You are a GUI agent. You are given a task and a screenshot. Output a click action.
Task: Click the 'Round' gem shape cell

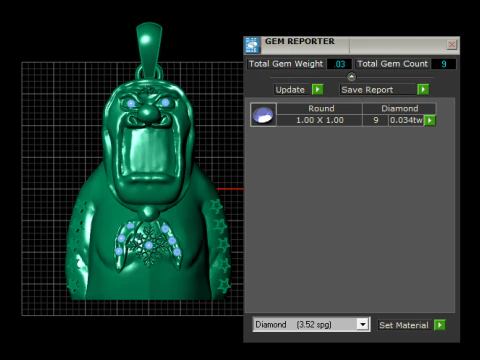pos(320,109)
